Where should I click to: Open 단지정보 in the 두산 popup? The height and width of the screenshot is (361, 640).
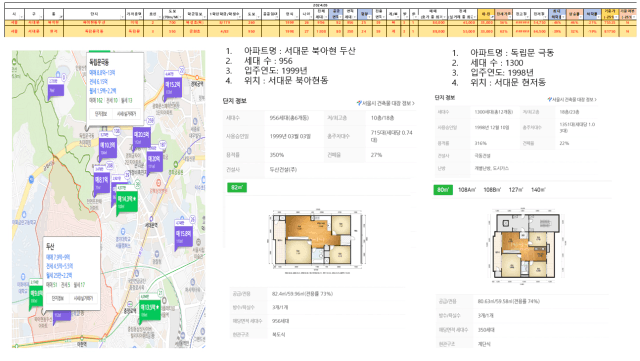[x=58, y=299]
